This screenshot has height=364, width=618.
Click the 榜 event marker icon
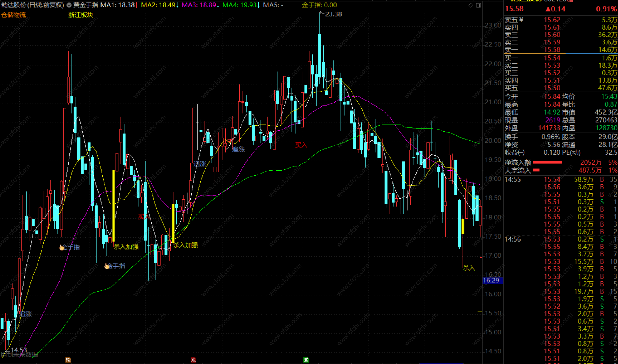pyautogui.click(x=68, y=360)
